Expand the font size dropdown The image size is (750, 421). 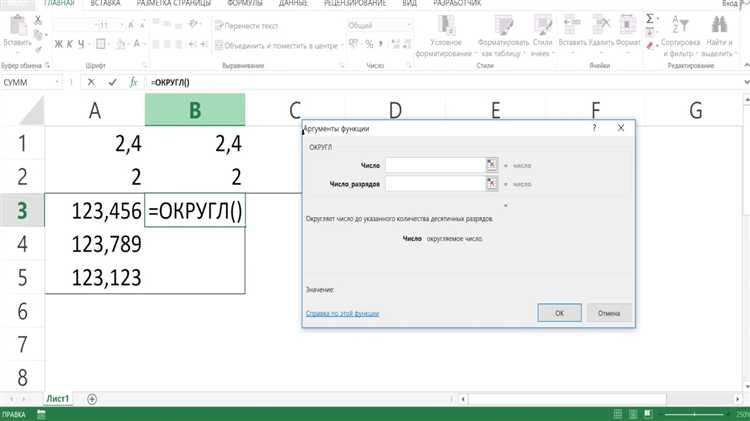(x=121, y=25)
